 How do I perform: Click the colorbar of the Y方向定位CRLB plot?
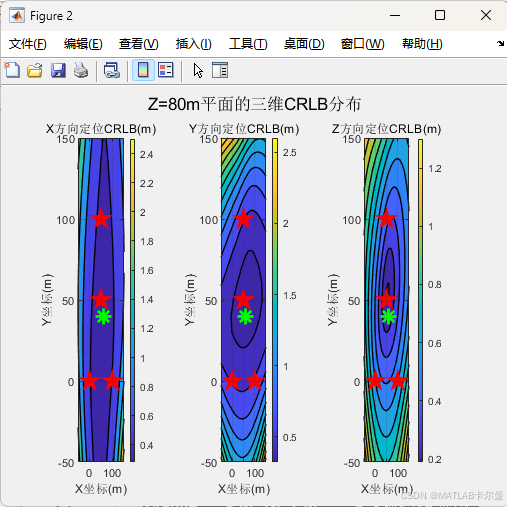coord(275,300)
